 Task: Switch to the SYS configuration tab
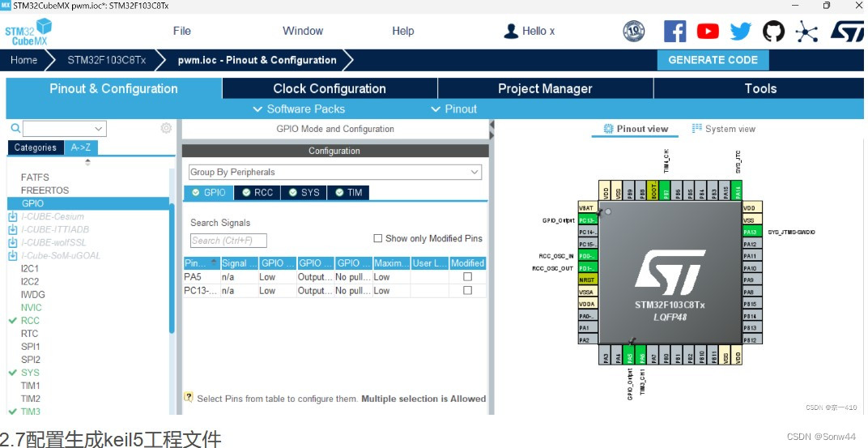[304, 192]
